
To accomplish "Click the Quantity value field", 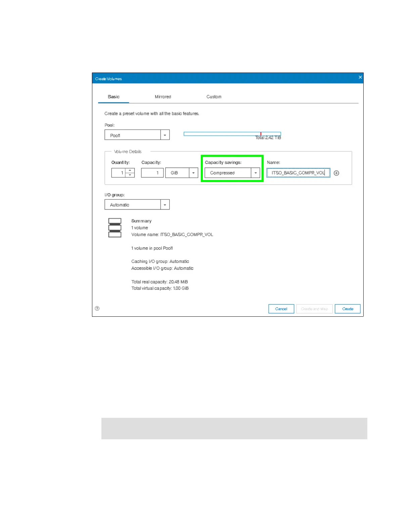I will pyautogui.click(x=118, y=173).
